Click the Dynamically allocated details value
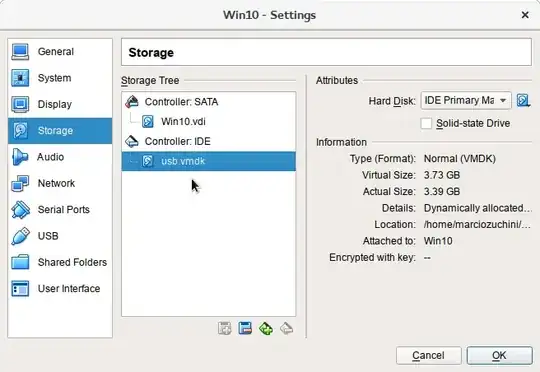The image size is (540, 372). [478, 208]
